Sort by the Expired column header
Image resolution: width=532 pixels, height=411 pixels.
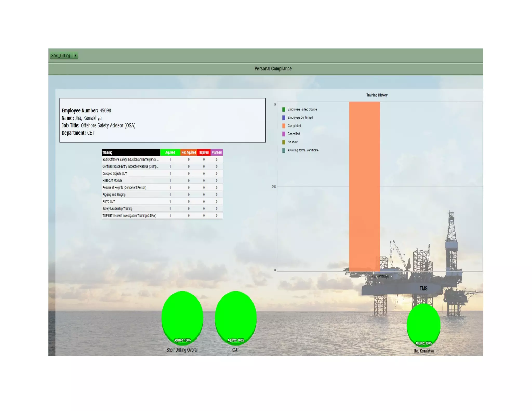204,153
